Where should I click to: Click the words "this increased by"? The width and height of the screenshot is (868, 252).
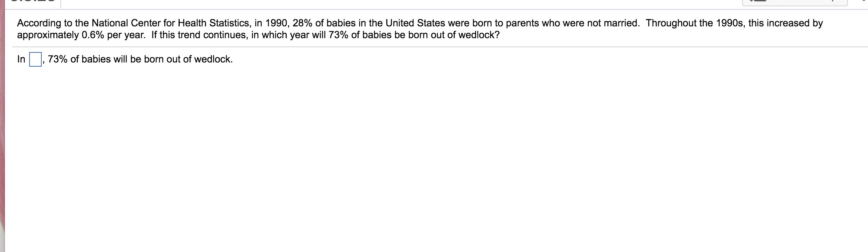point(785,23)
